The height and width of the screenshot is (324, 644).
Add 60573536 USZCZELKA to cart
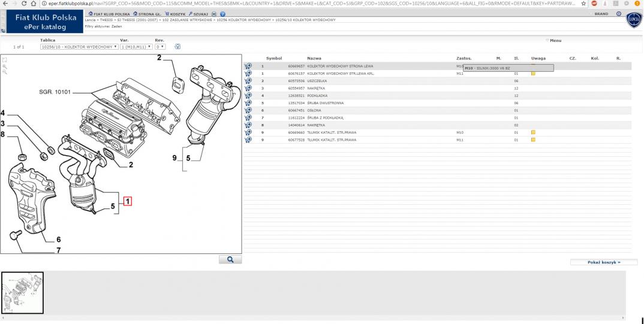pyautogui.click(x=248, y=81)
